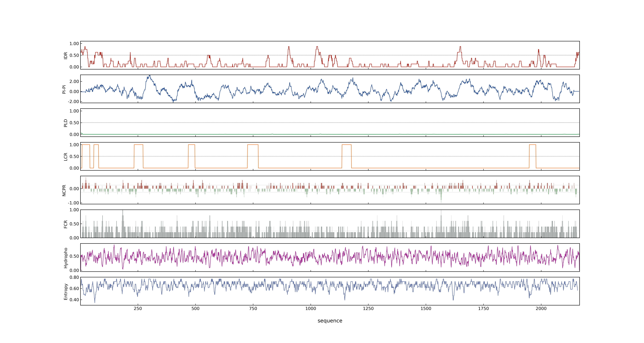Click the Pi-Pi y-axis label
This screenshot has height=343, width=644.
click(x=64, y=89)
